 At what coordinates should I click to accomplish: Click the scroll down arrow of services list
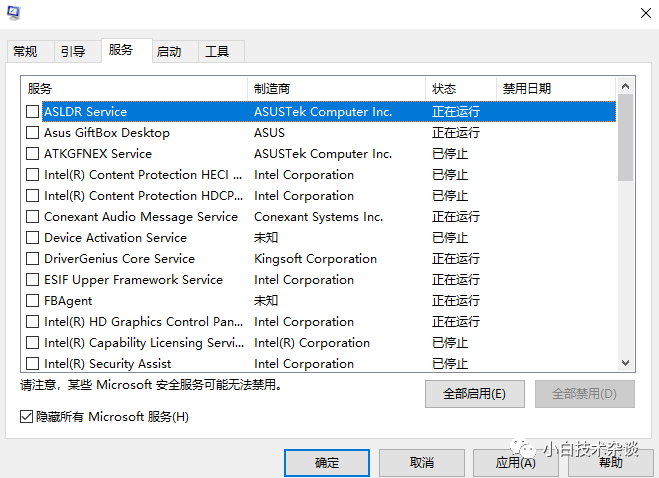click(x=625, y=362)
